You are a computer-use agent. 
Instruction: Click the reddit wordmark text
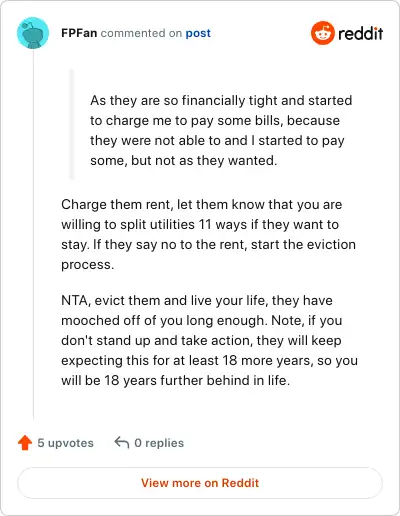coord(361,33)
